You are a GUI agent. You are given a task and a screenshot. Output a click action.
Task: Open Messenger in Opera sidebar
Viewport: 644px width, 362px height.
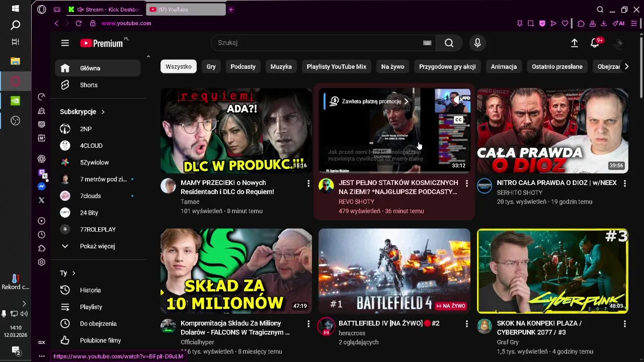(42, 187)
